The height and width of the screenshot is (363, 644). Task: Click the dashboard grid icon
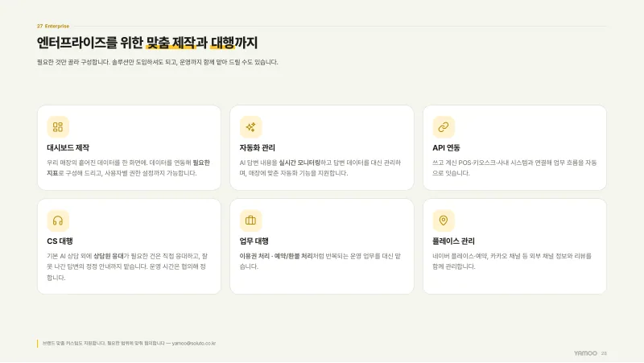point(58,127)
